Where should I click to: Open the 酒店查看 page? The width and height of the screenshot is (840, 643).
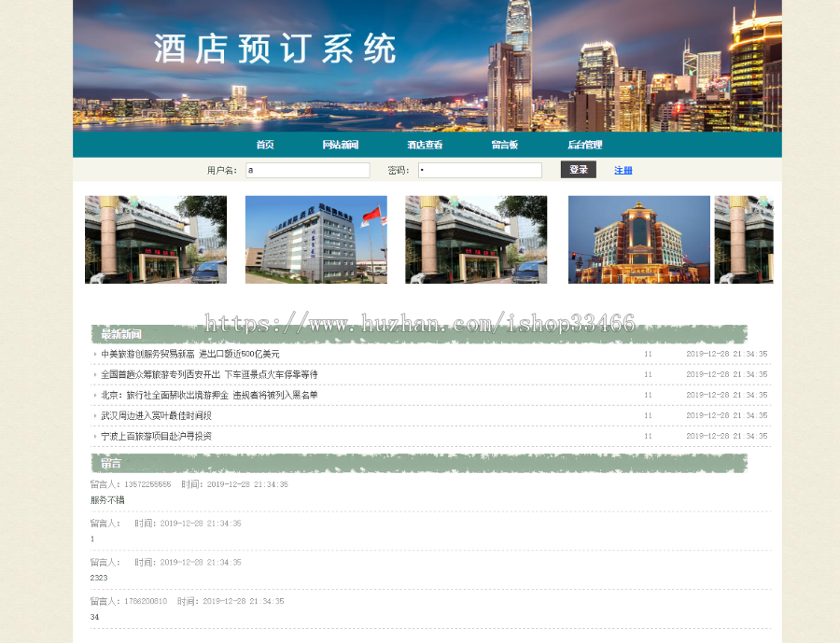click(x=426, y=145)
